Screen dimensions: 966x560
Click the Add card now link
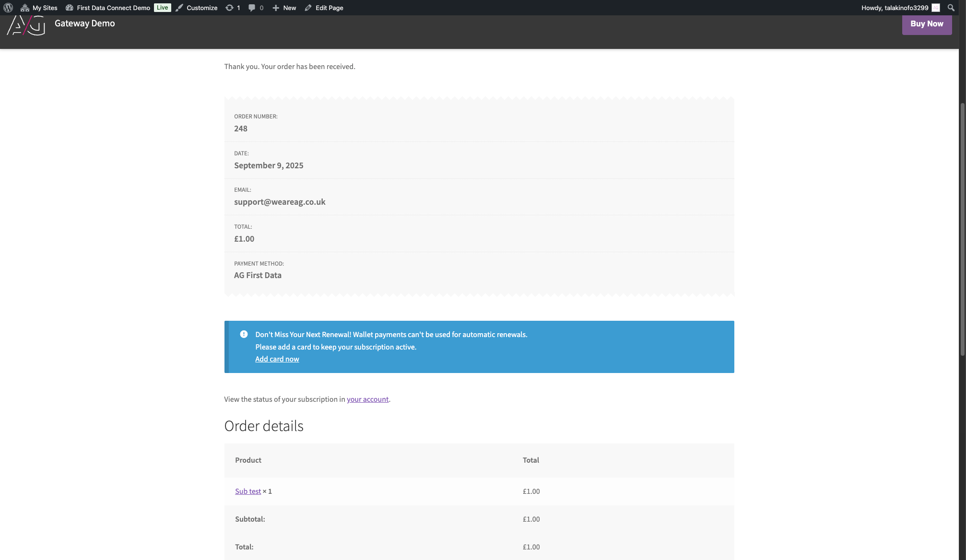point(277,359)
